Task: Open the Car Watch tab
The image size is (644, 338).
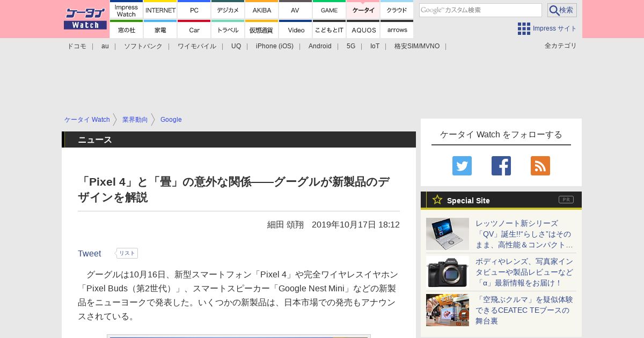Action: click(x=194, y=30)
